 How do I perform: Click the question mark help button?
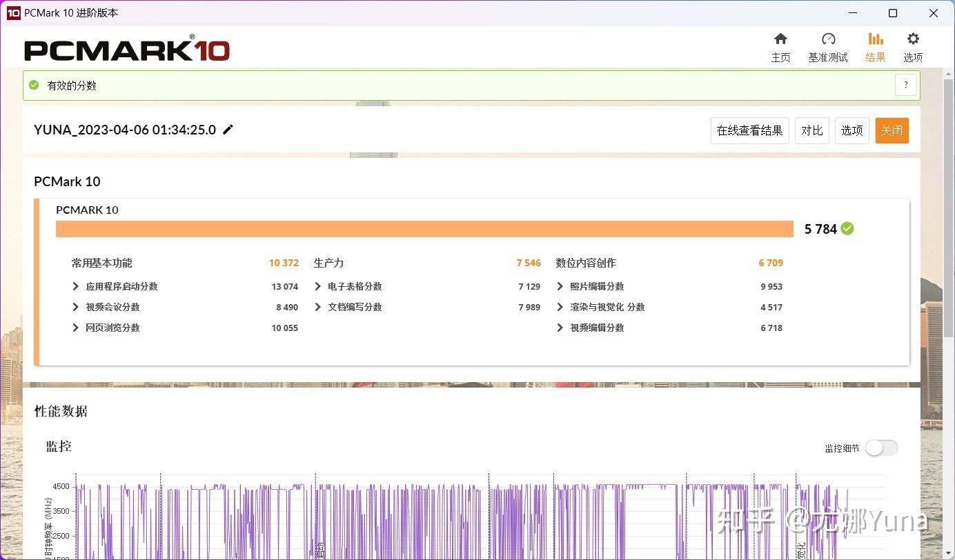point(906,86)
